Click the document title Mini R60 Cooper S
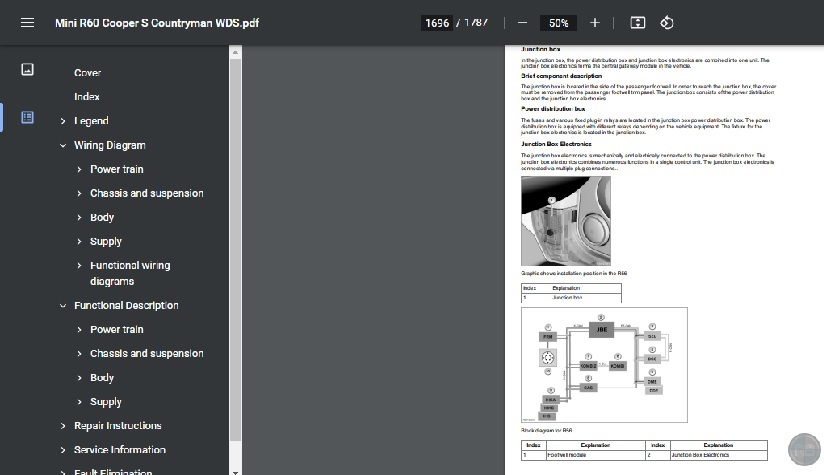 157,23
